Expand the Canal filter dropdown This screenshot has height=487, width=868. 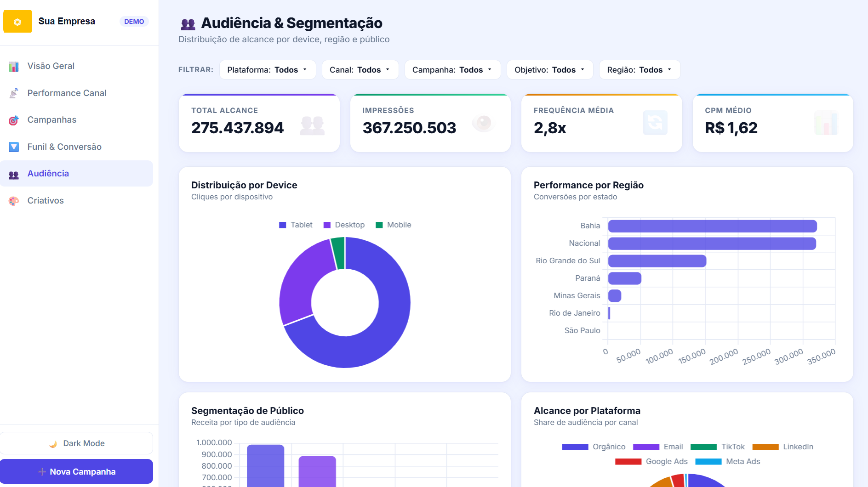pos(360,70)
